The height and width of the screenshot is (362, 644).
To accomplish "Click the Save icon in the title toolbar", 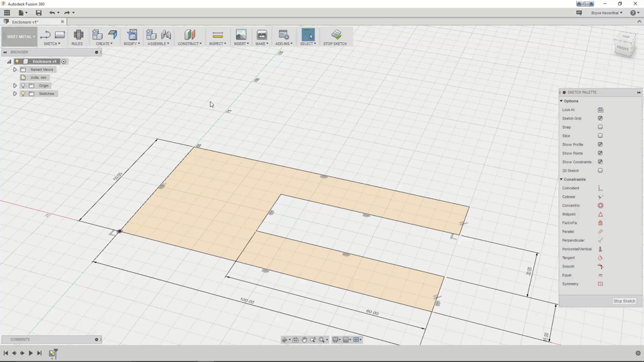I will point(38,13).
